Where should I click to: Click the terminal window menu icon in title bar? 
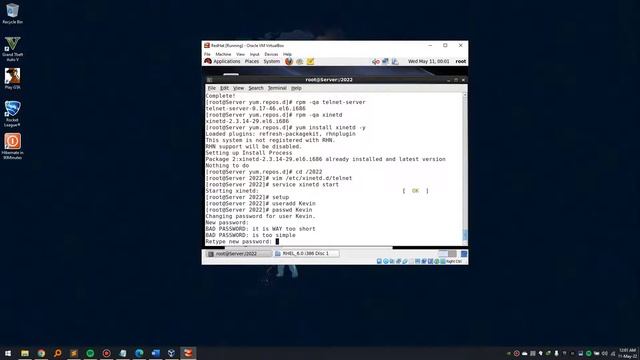(x=209, y=80)
